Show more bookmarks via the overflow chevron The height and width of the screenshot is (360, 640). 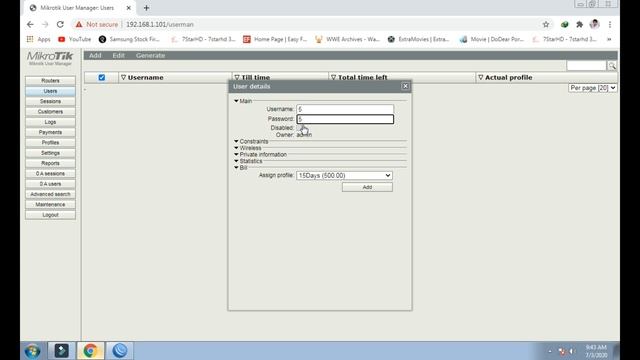(x=609, y=39)
